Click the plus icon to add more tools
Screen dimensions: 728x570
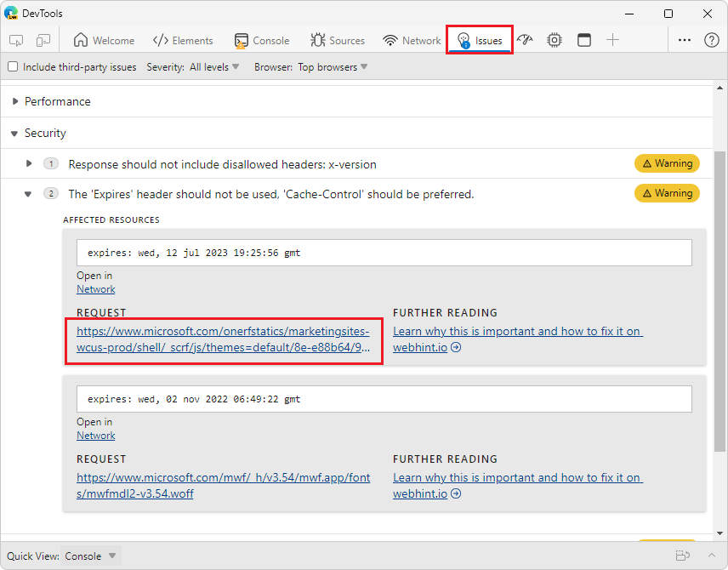click(613, 40)
